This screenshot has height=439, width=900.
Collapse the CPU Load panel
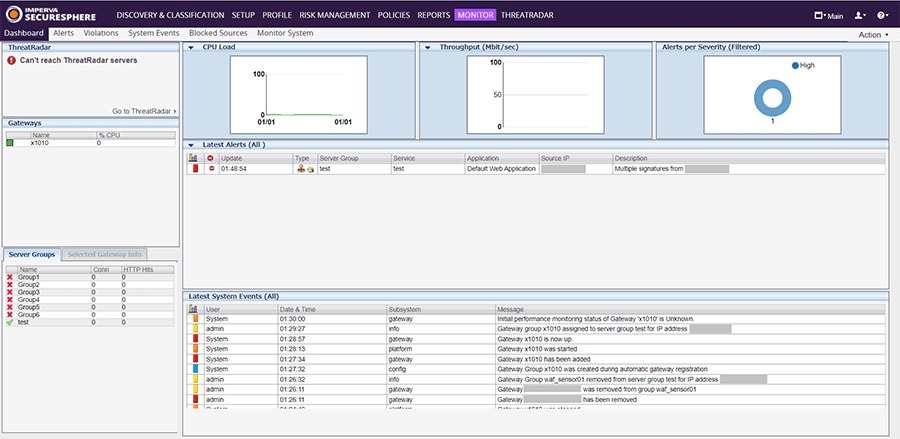[x=192, y=47]
